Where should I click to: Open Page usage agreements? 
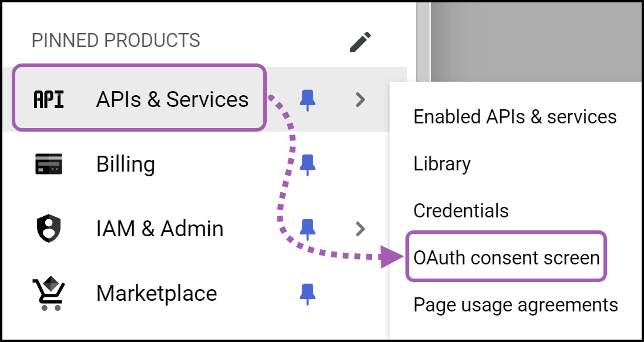pyautogui.click(x=515, y=304)
